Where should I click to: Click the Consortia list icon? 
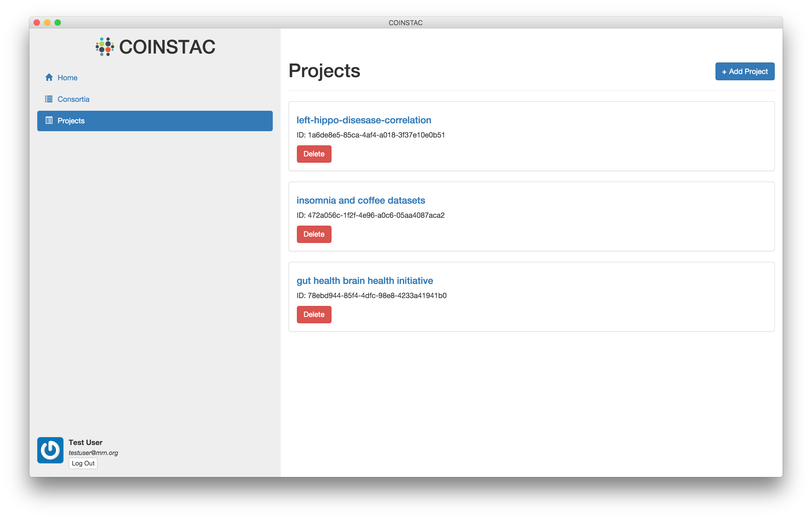pyautogui.click(x=49, y=99)
